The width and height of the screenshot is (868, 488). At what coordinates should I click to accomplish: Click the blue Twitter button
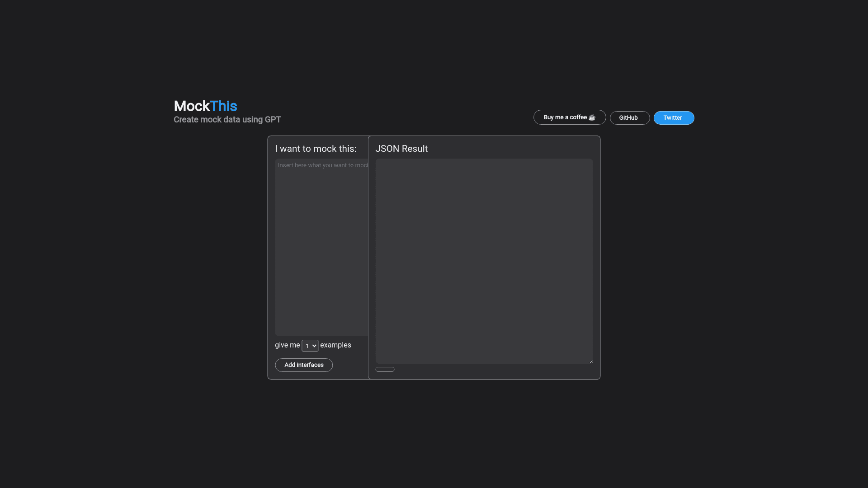coord(673,118)
